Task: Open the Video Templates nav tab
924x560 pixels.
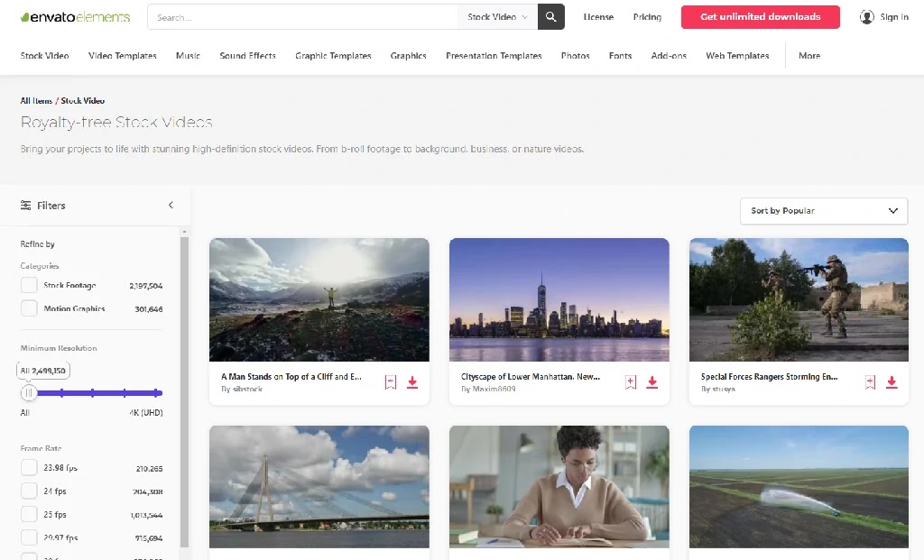Action: pos(123,55)
